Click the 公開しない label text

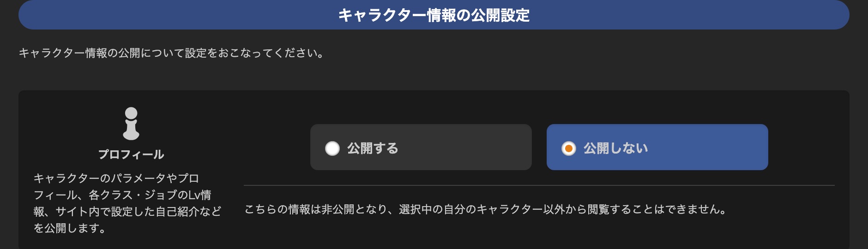click(x=615, y=148)
